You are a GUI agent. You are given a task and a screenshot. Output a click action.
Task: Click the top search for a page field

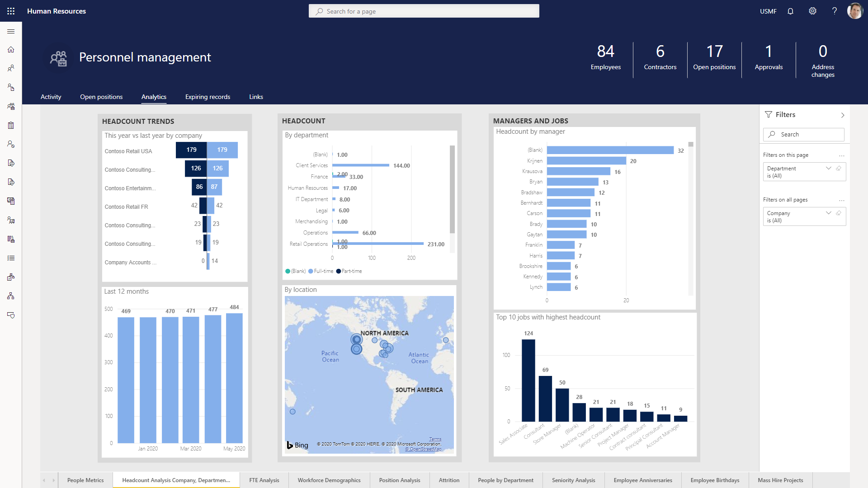pos(424,11)
